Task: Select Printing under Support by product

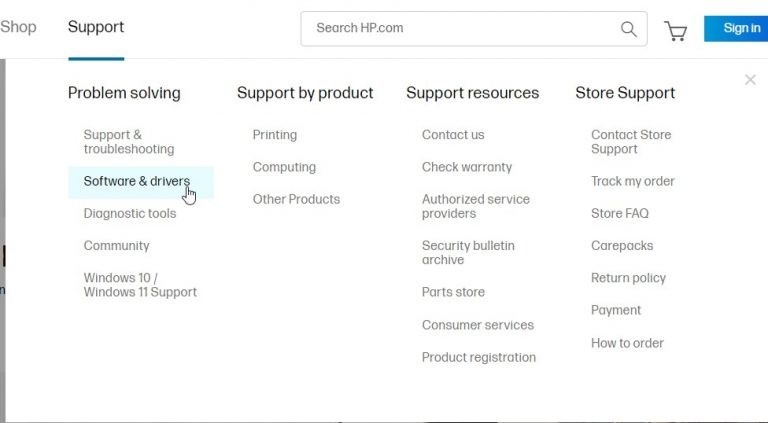Action: (x=274, y=135)
